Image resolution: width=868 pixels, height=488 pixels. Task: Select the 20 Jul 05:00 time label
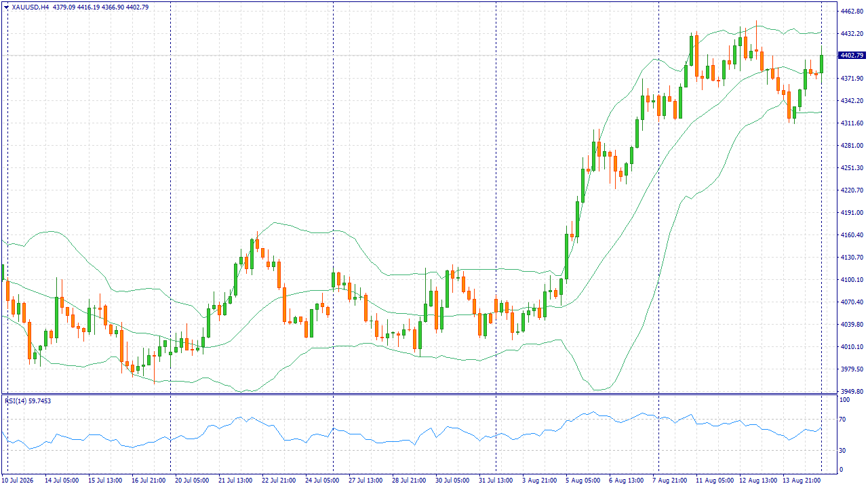(x=192, y=480)
